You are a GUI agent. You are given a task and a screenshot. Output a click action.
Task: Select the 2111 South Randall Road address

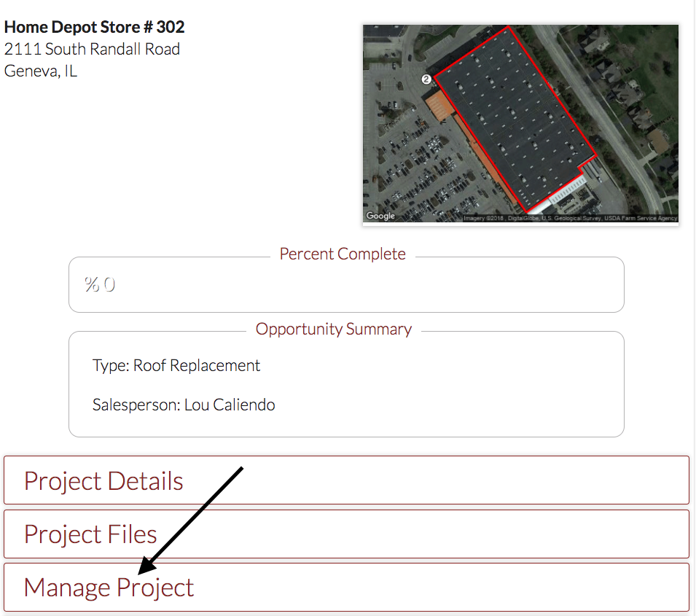point(92,50)
